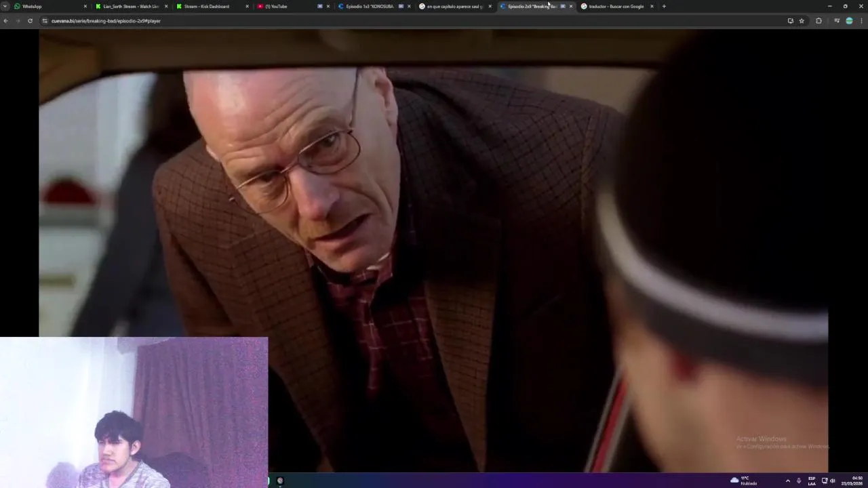Screen dimensions: 868x488
Task: Close the Kick Dashboard tab
Action: (247, 6)
